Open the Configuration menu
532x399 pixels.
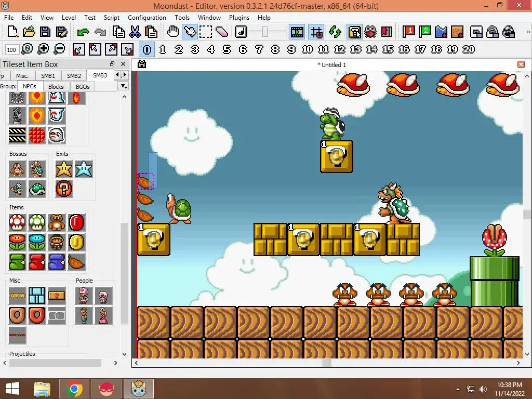point(147,17)
